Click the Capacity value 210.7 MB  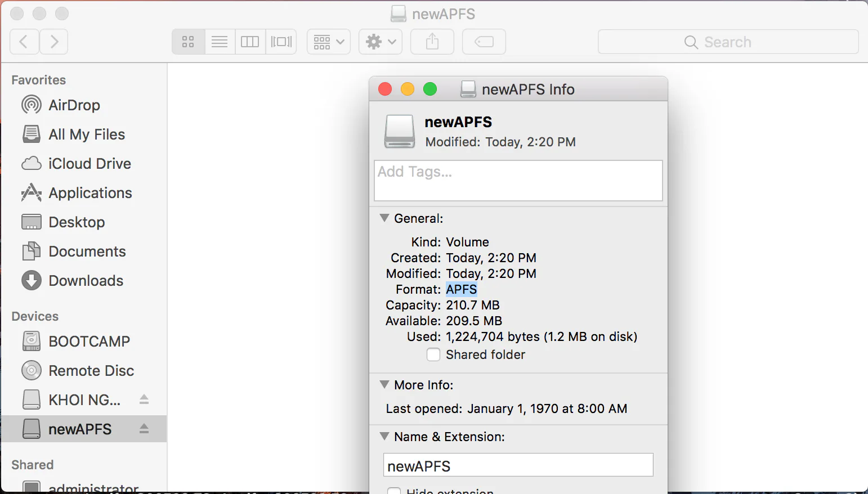pos(473,306)
